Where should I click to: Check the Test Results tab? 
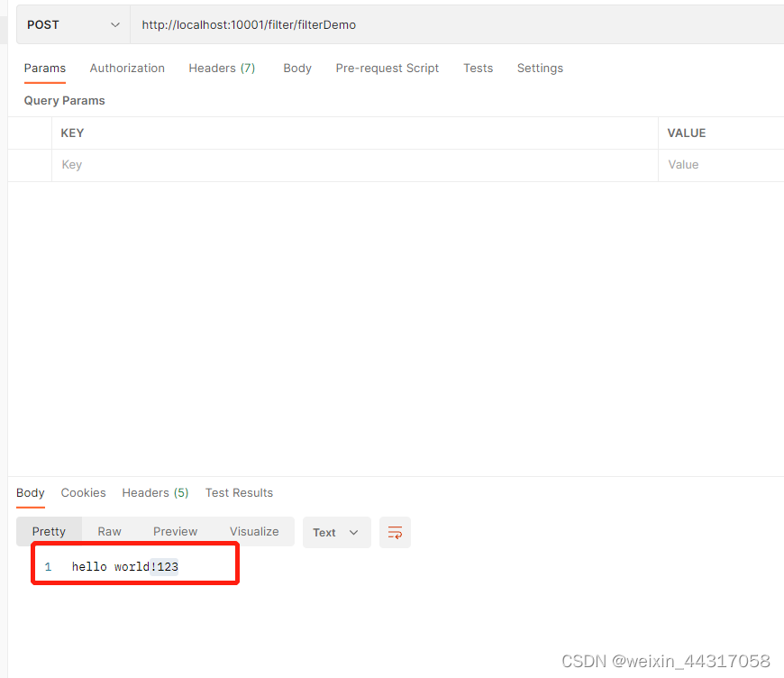point(239,492)
